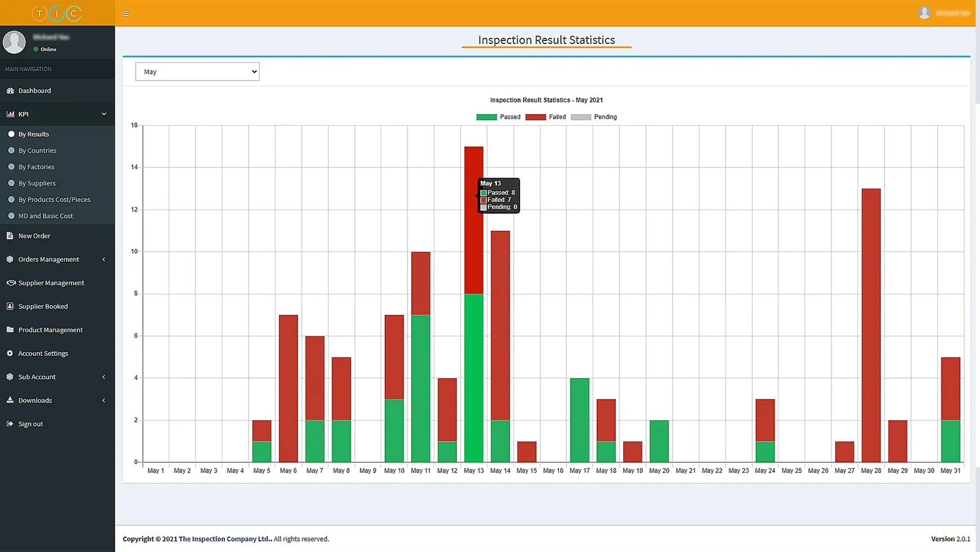The width and height of the screenshot is (980, 552).
Task: Click the Supplier Booked icon
Action: [10, 306]
